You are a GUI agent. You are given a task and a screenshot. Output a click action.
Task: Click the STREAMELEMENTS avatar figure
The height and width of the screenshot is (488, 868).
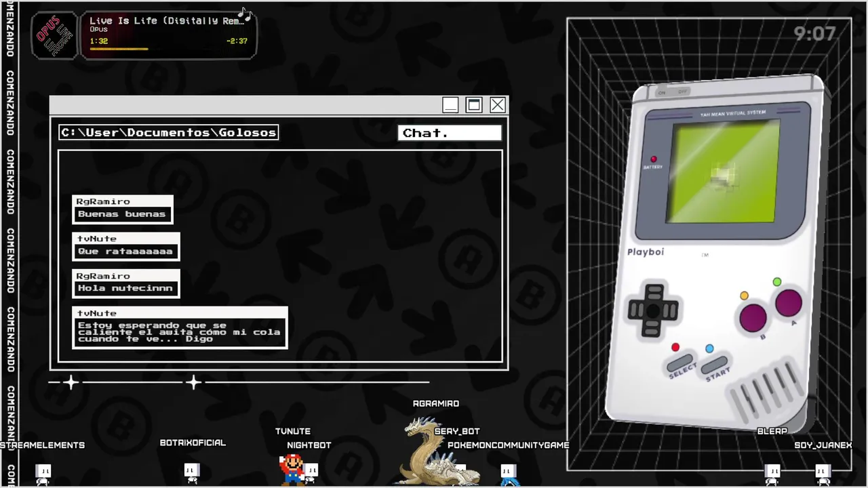point(43,474)
